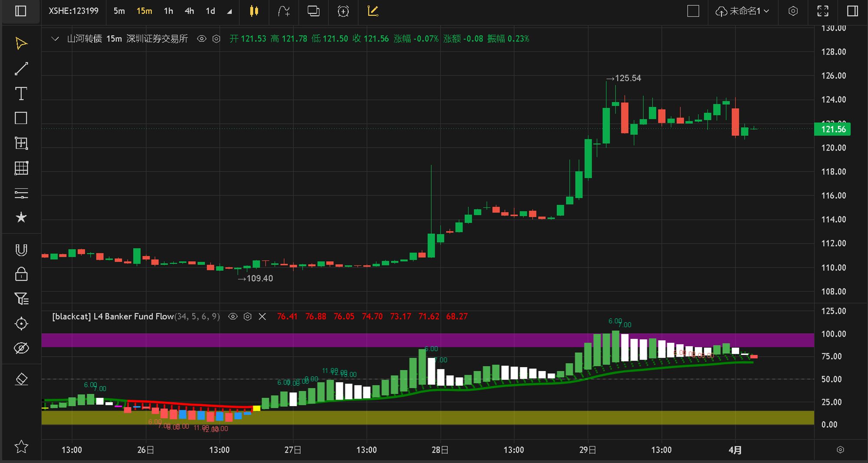Open the candlestick chart type selector
The image size is (868, 463).
tap(254, 11)
